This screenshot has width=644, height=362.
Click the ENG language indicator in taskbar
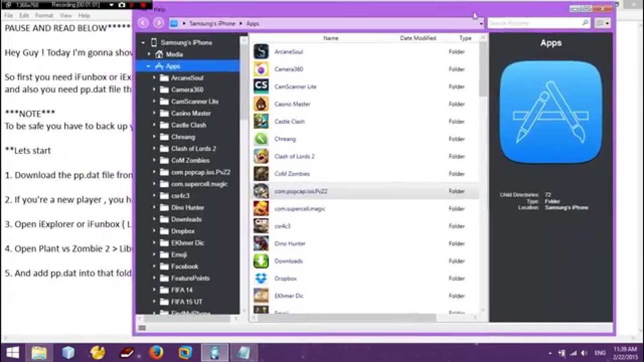[x=600, y=353]
